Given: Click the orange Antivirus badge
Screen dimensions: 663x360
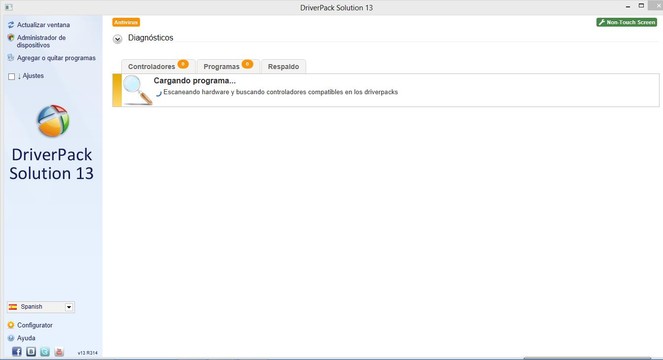Looking at the screenshot, I should 126,22.
